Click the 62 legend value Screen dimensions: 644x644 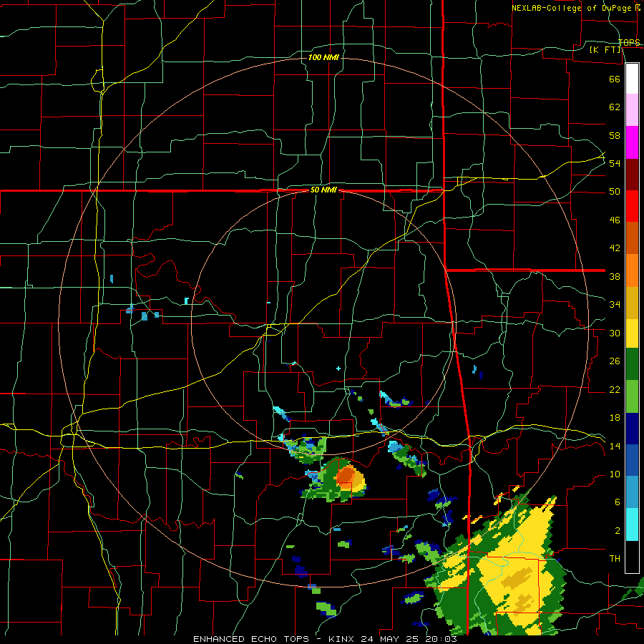615,107
